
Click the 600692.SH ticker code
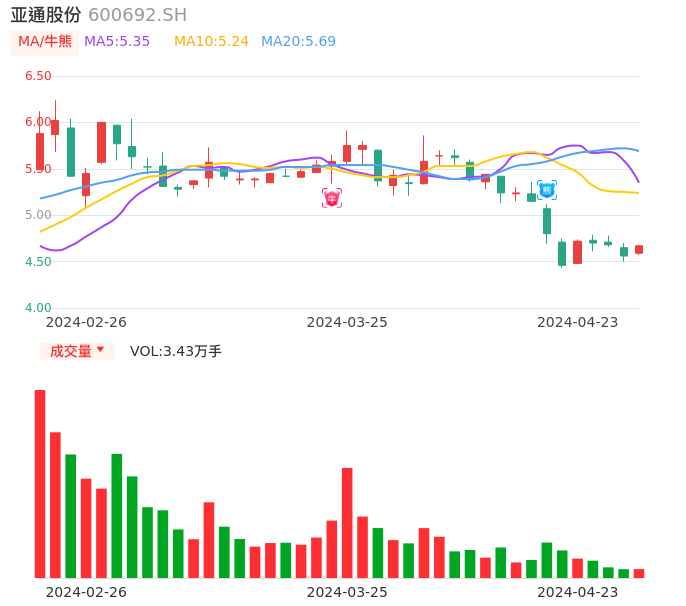point(137,15)
